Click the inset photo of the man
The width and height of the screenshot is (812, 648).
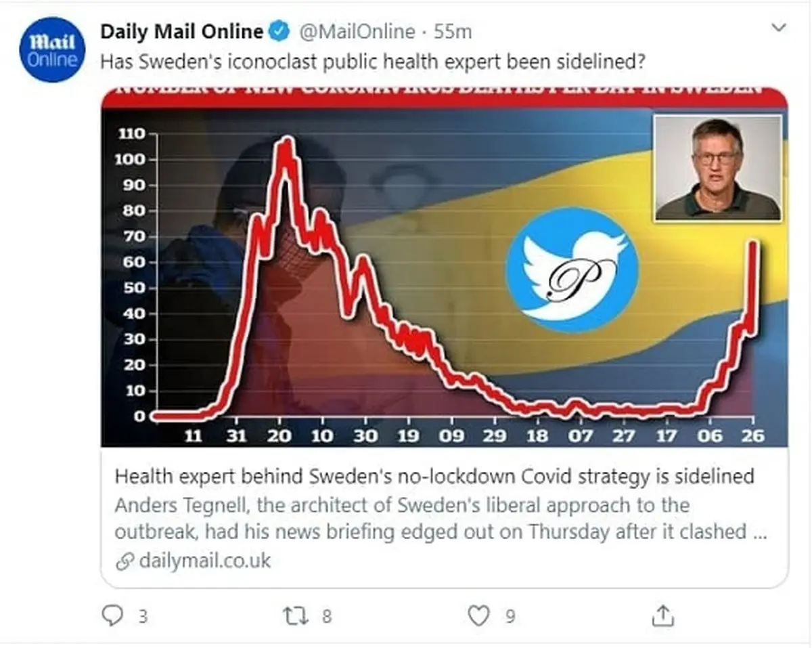coord(718,167)
